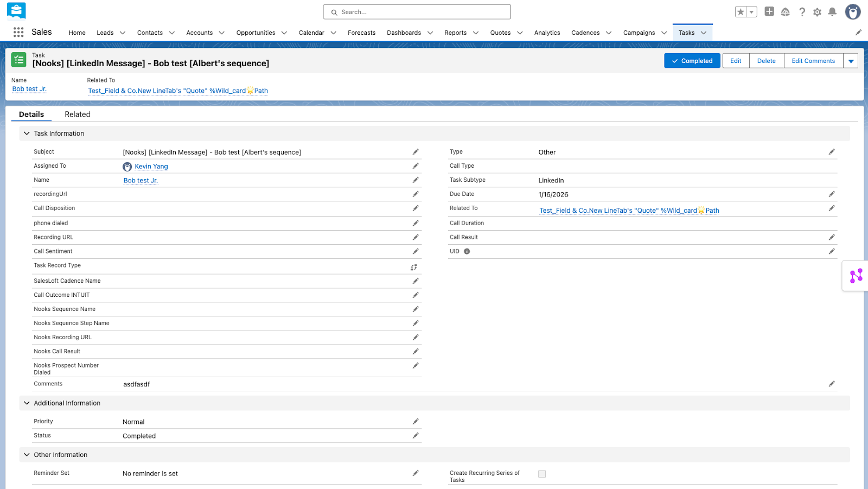Toggle Create Recurring Series of Tasks checkbox
This screenshot has height=489, width=868.
(x=542, y=474)
